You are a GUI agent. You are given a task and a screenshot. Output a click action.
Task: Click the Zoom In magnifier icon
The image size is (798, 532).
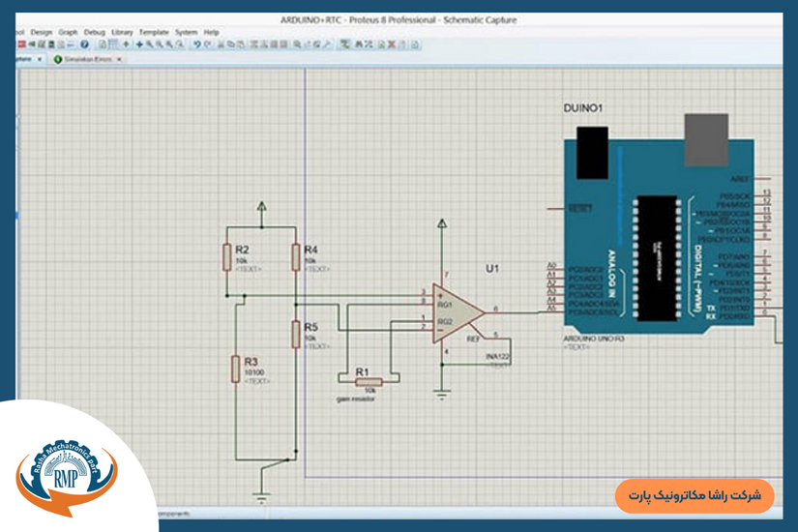click(149, 44)
